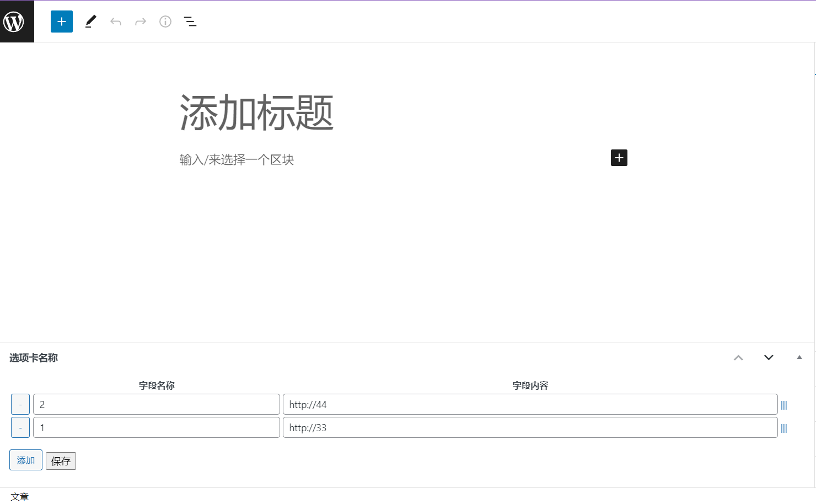
Task: Click the black add block button in content
Action: 619,158
